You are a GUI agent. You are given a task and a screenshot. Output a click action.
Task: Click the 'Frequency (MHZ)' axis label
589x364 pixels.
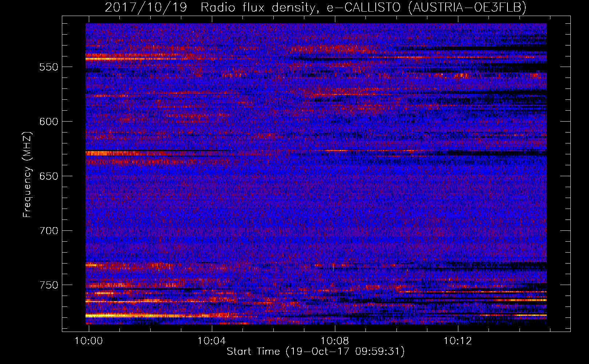pos(27,174)
